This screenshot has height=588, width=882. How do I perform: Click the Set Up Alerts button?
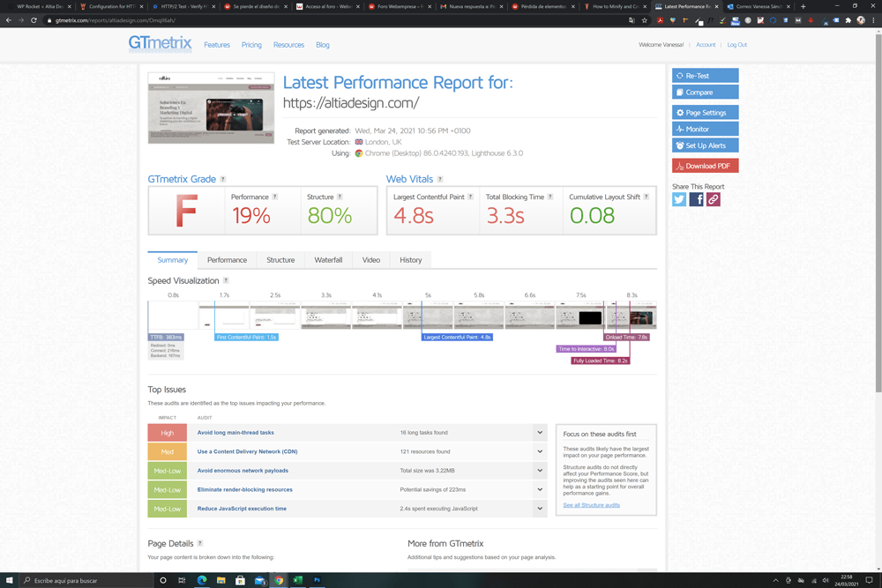[x=706, y=145]
